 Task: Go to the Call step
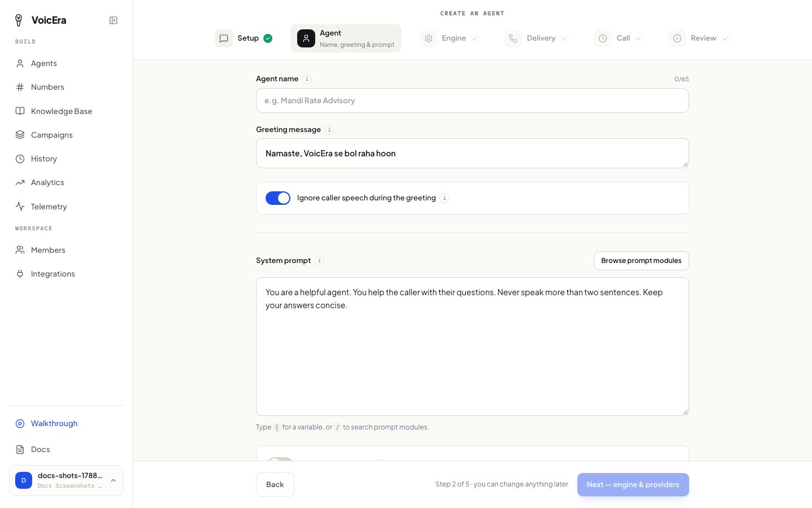click(x=619, y=38)
